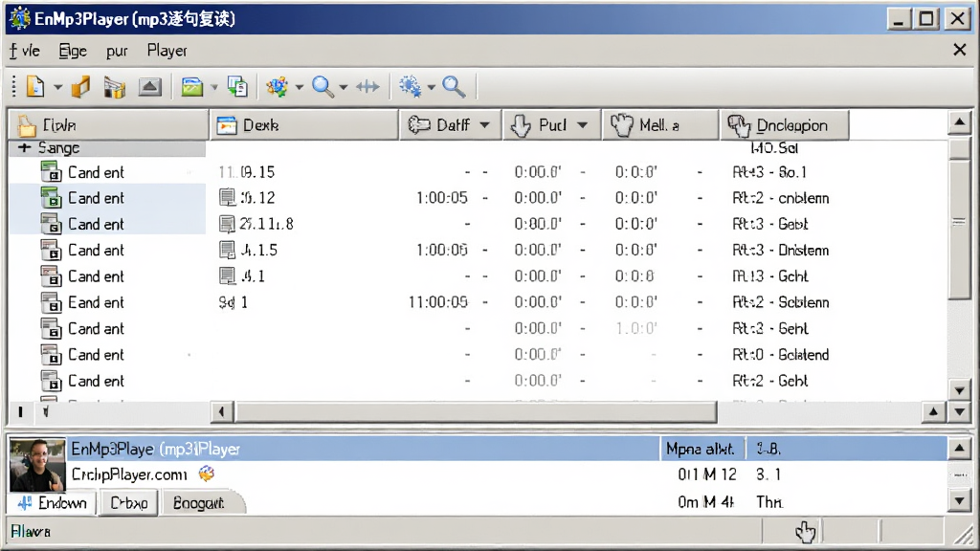
Task: Click the document icon beside '.4.1'
Action: pyautogui.click(x=228, y=276)
